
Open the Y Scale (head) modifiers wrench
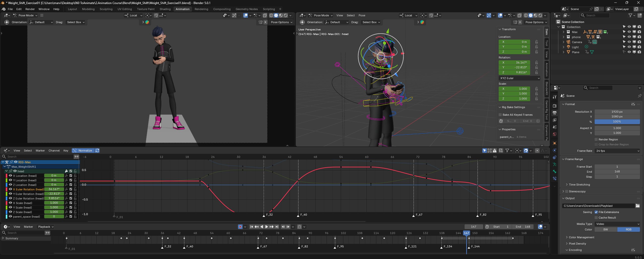[66, 208]
